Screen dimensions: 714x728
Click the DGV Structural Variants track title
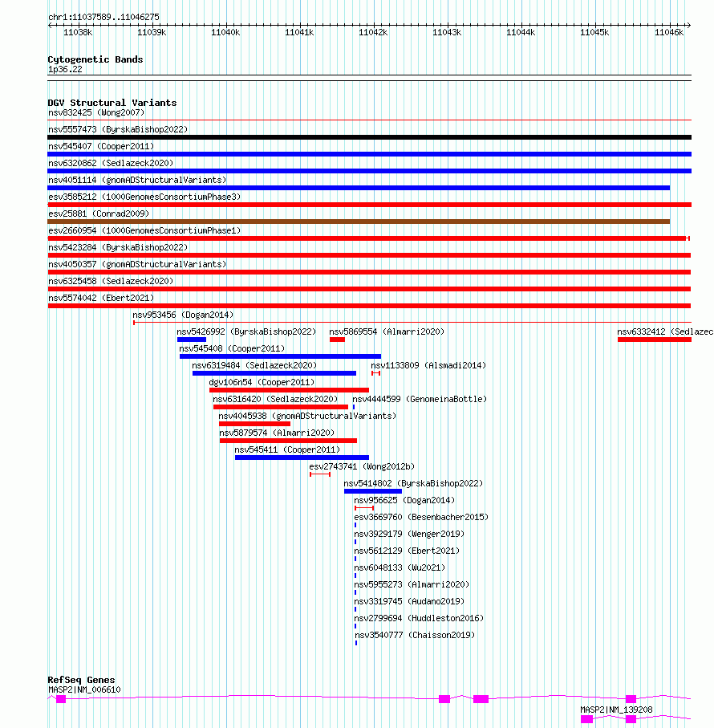click(x=112, y=103)
